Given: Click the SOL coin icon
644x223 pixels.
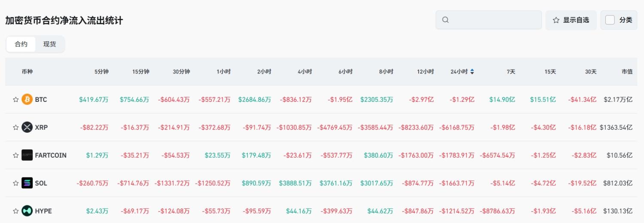Looking at the screenshot, I should tap(27, 183).
